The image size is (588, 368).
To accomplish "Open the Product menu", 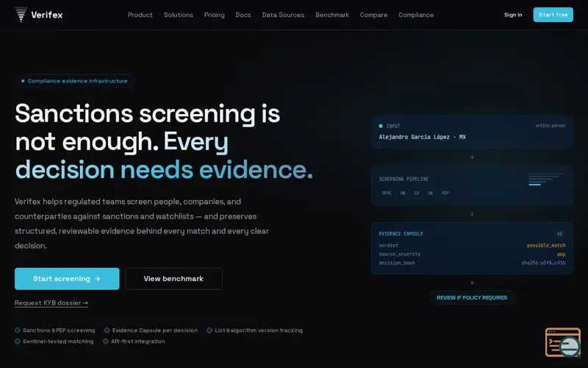I will [140, 15].
